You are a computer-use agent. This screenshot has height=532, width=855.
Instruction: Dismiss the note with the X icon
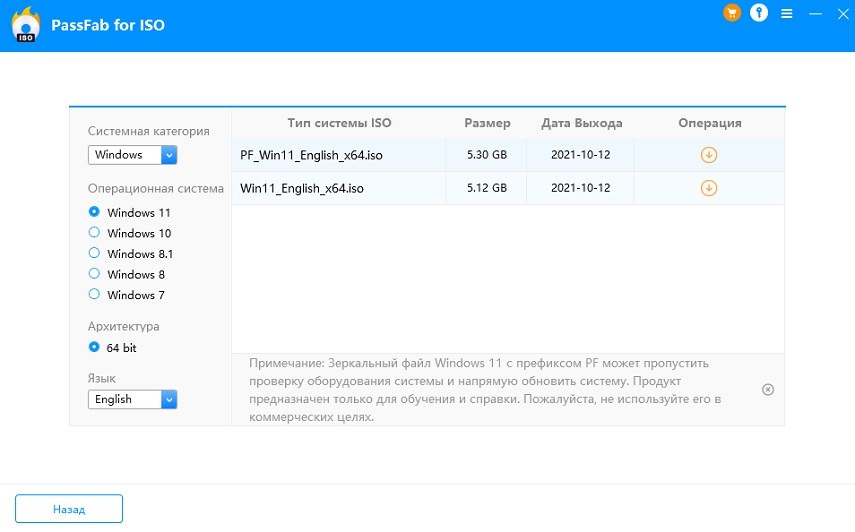click(x=768, y=389)
